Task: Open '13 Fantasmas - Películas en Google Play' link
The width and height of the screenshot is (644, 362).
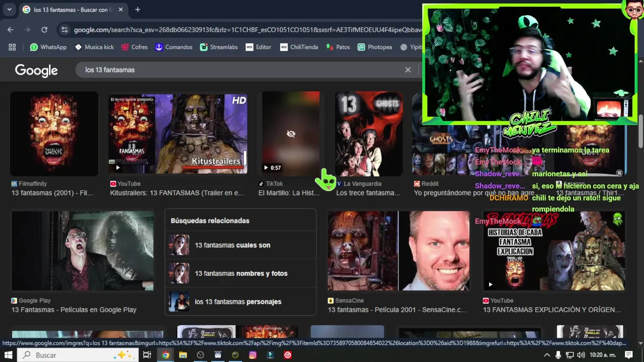Action: (74, 310)
